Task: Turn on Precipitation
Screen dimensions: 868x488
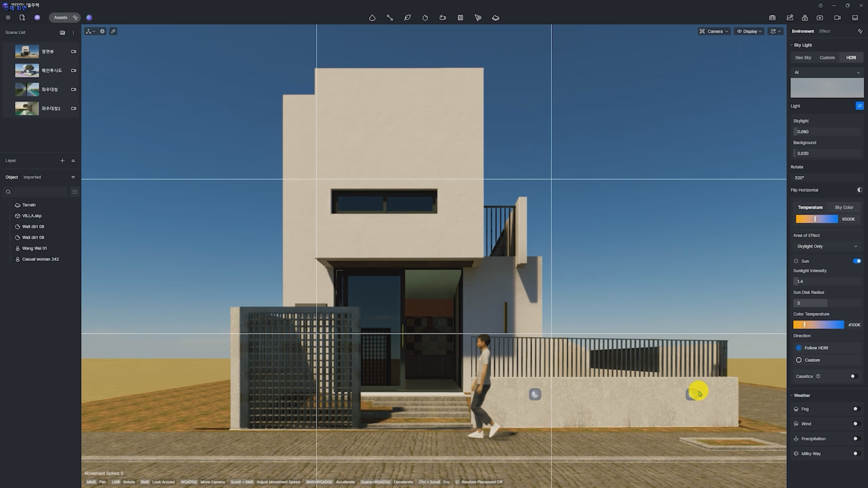Action: [x=857, y=439]
